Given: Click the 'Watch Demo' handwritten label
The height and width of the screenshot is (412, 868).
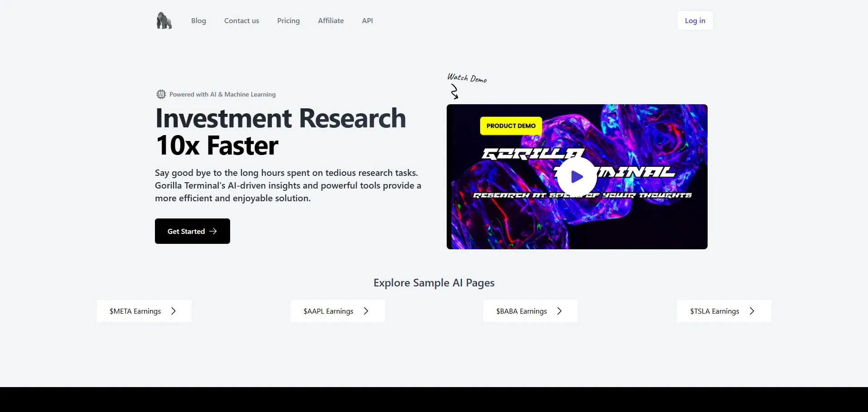Looking at the screenshot, I should pyautogui.click(x=467, y=78).
